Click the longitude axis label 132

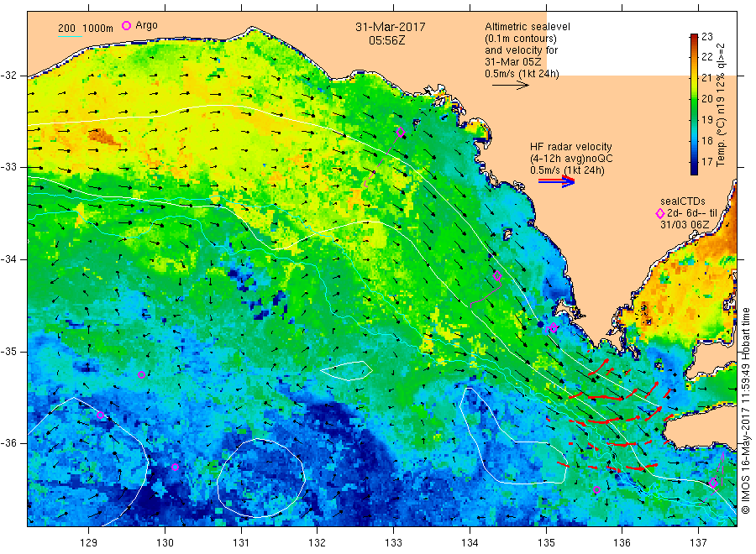tap(318, 543)
